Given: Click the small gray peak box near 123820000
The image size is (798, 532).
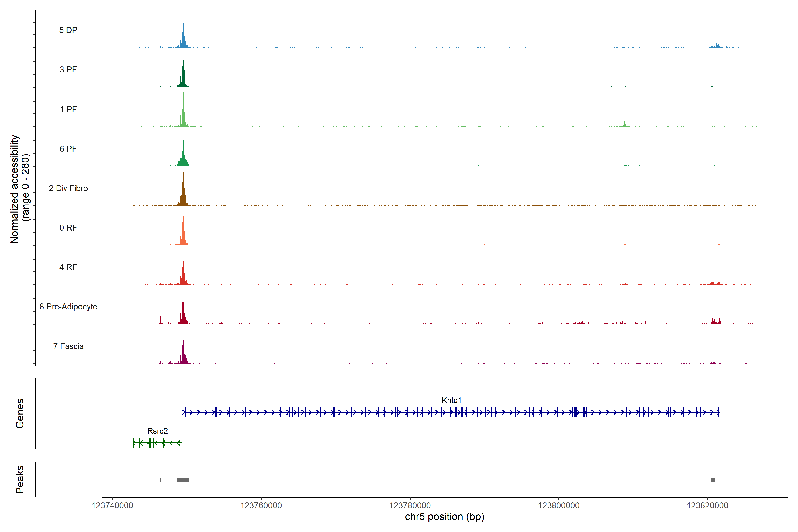Looking at the screenshot, I should [712, 480].
